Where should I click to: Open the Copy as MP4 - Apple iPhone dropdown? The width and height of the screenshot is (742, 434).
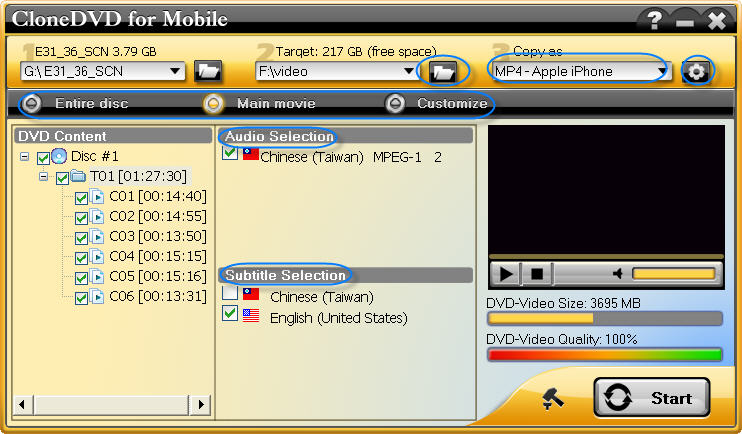662,71
